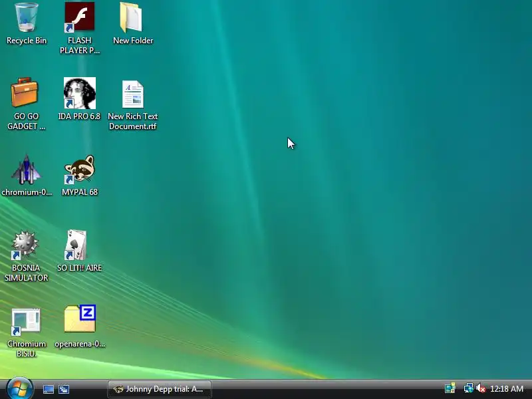Click the network connection tray icon
This screenshot has width=532, height=399.
coord(469,388)
